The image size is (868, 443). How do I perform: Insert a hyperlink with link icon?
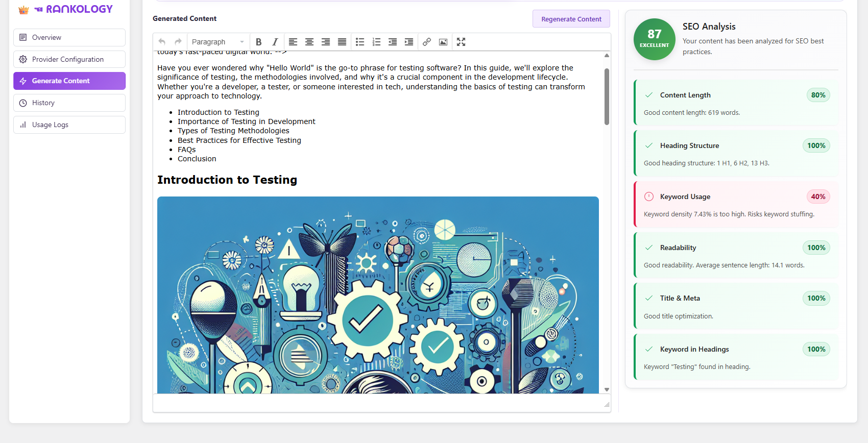pyautogui.click(x=427, y=42)
